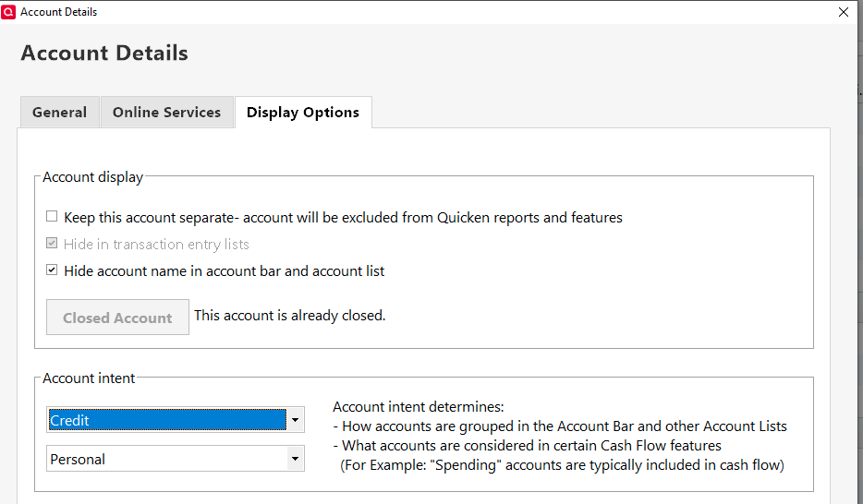This screenshot has width=863, height=504.
Task: Expand the Credit dropdown arrow
Action: pos(295,421)
